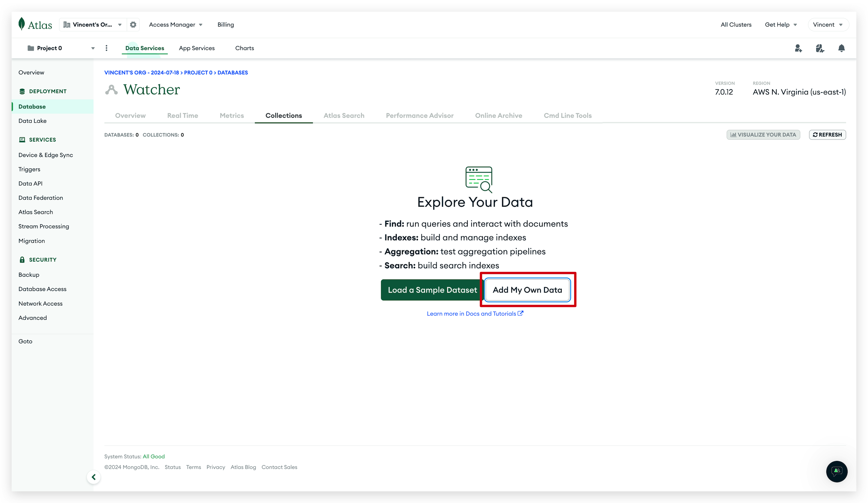Open Get Help dropdown

click(x=781, y=24)
